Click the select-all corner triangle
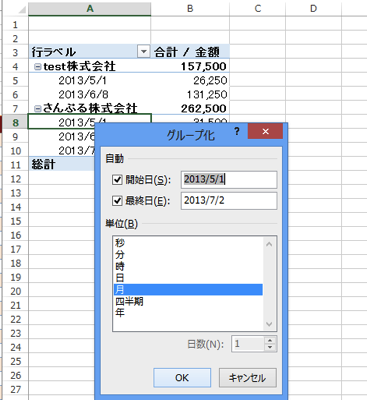This screenshot has height=400, width=367. pos(21,9)
